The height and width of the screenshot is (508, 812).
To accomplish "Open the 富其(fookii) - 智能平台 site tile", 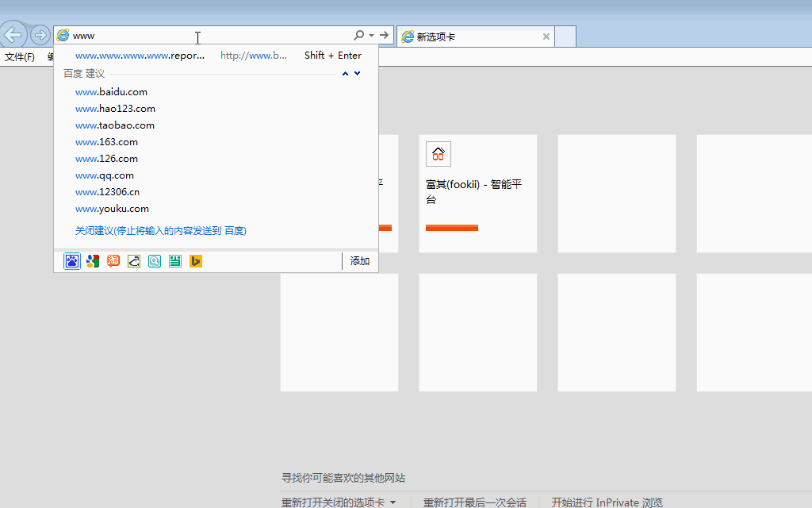I will point(478,194).
